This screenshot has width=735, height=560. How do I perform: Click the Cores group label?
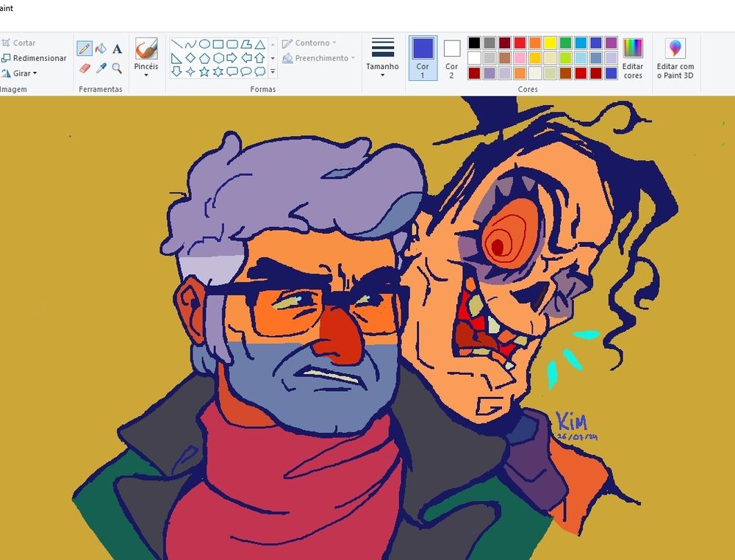pos(528,89)
